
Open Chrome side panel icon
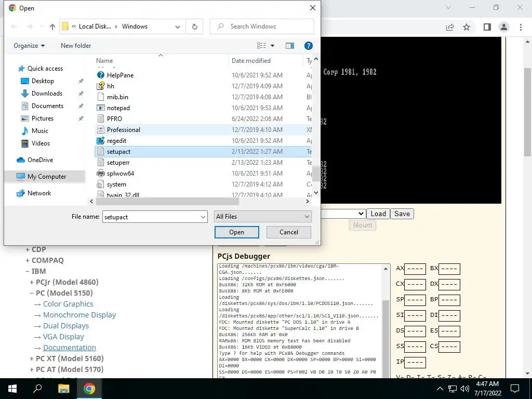[487, 27]
